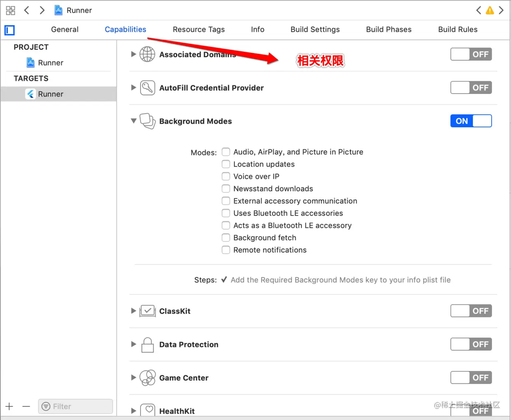Enable the Location updates checkbox
Viewport: 511px width, 420px height.
[x=226, y=164]
